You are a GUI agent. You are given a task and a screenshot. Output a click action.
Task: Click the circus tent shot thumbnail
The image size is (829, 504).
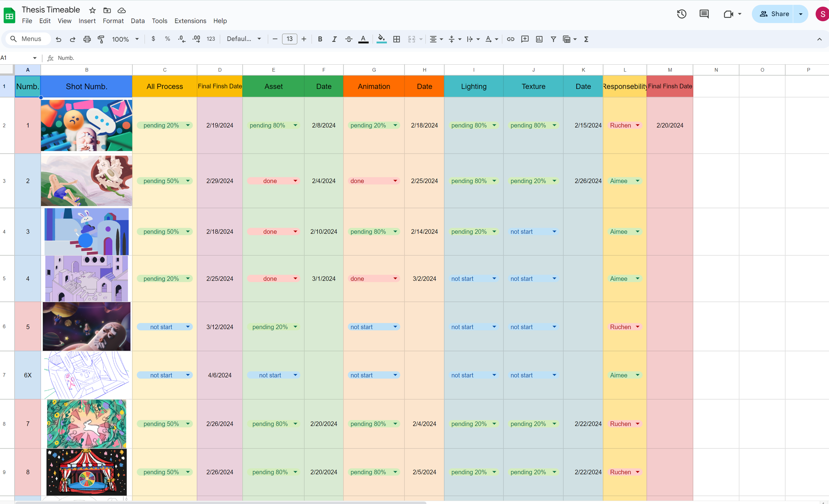87,472
